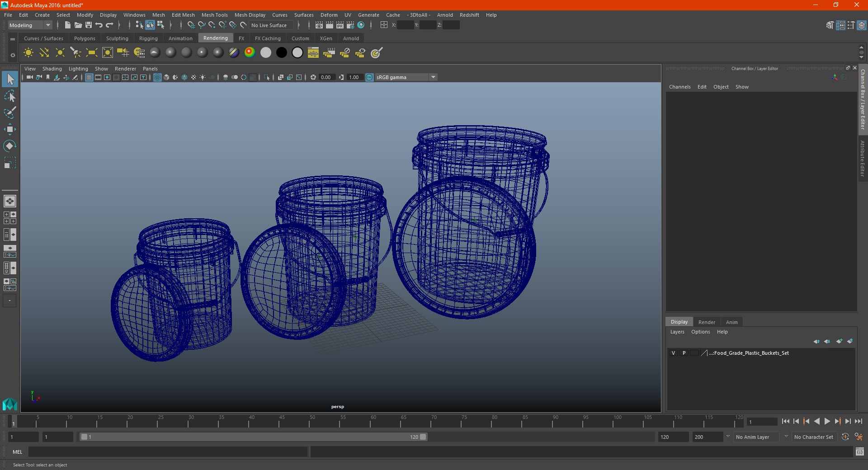Open the Render View film-clapper eye icon
Screen dimensions: 868x470
(x=319, y=25)
